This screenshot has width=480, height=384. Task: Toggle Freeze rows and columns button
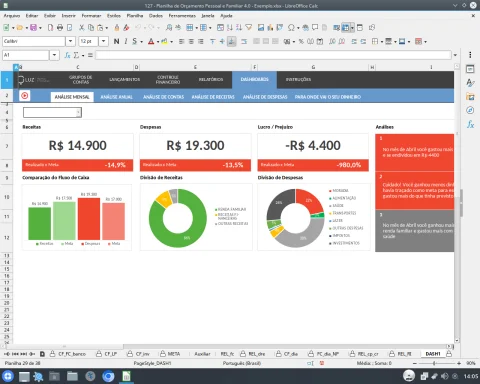tap(346, 28)
